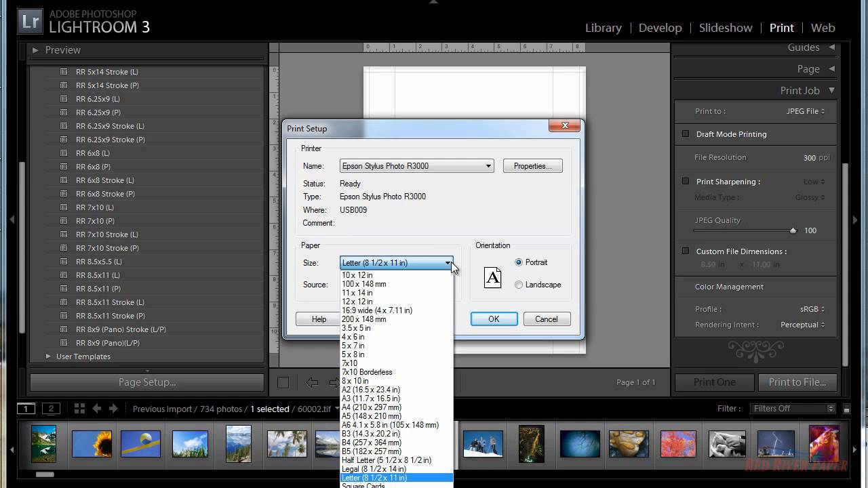
Task: Choose A4 (210 x 297 mm) paper size
Action: coord(371,407)
